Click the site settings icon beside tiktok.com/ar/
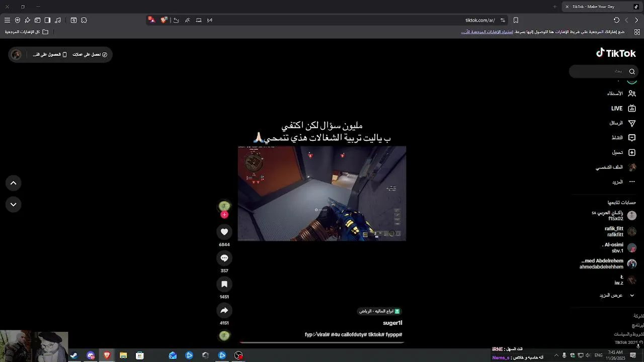 point(503,20)
